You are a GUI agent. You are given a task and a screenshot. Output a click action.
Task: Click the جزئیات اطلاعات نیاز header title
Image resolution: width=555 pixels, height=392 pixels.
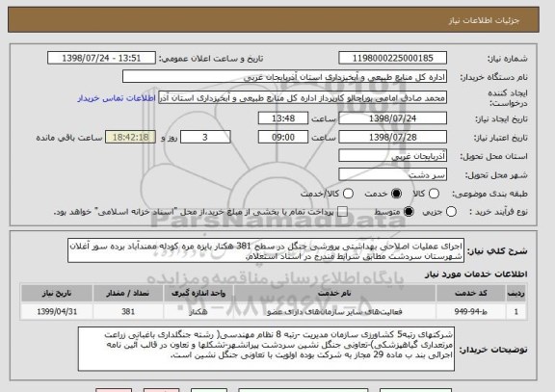click(484, 20)
